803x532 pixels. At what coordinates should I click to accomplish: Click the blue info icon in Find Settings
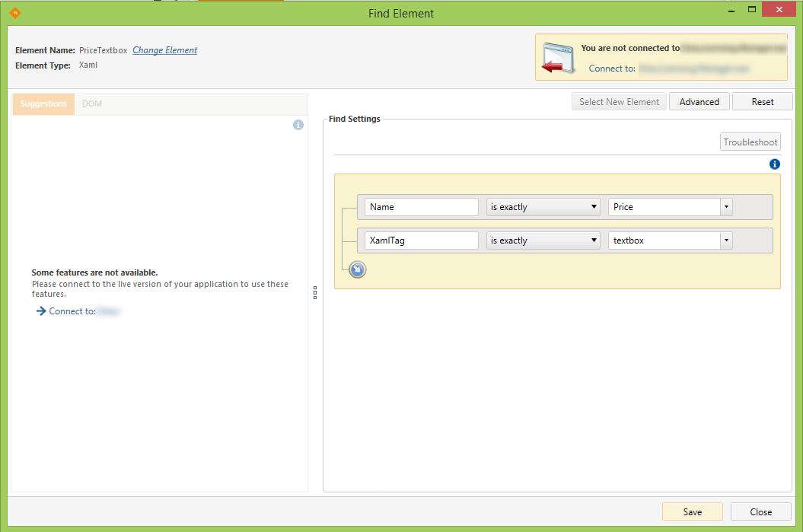pos(775,164)
